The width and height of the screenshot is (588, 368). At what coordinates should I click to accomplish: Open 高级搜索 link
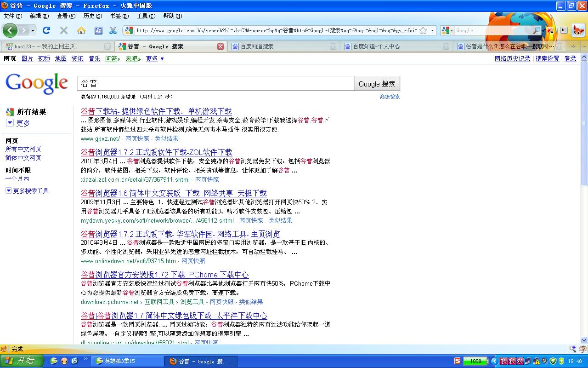(390, 97)
